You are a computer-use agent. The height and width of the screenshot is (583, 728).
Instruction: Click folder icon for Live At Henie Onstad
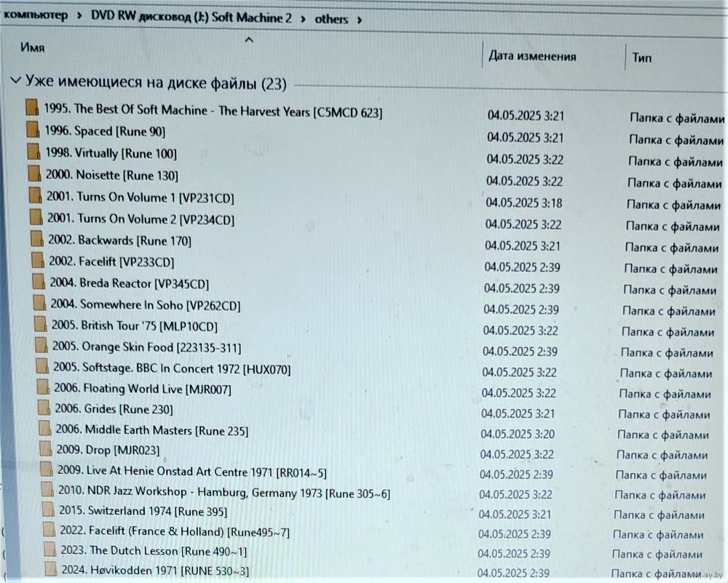[x=47, y=469]
